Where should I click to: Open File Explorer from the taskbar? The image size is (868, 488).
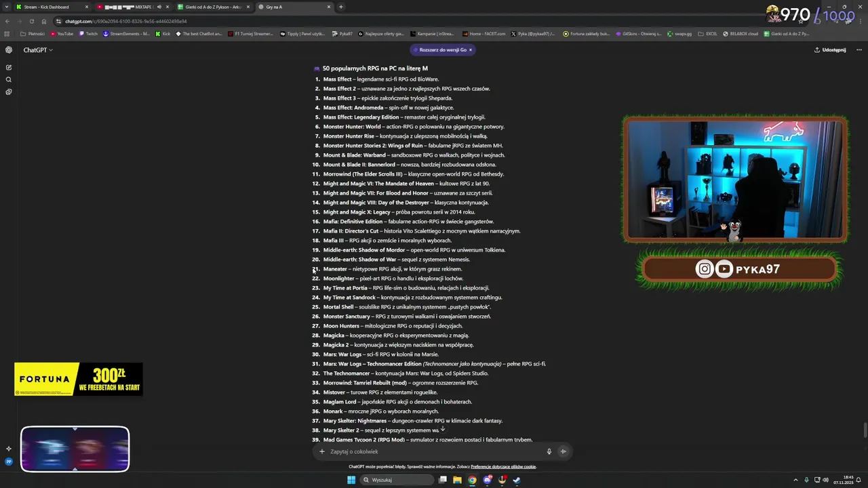tap(458, 480)
